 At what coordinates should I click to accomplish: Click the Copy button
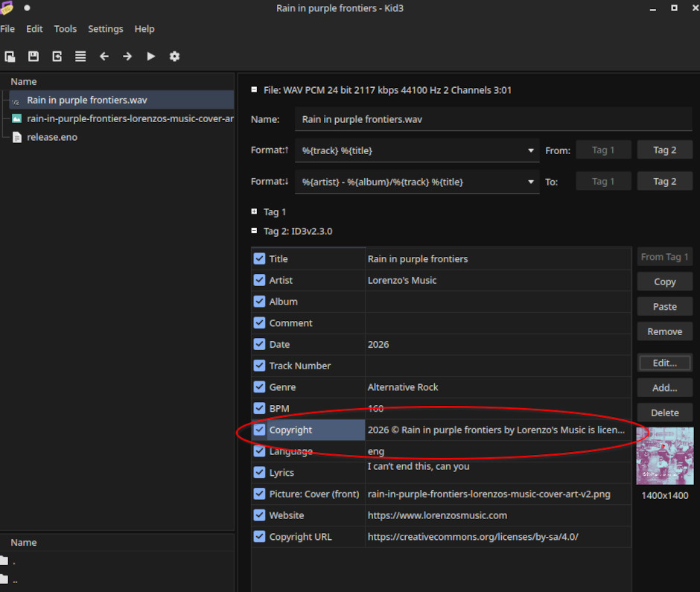pyautogui.click(x=665, y=282)
